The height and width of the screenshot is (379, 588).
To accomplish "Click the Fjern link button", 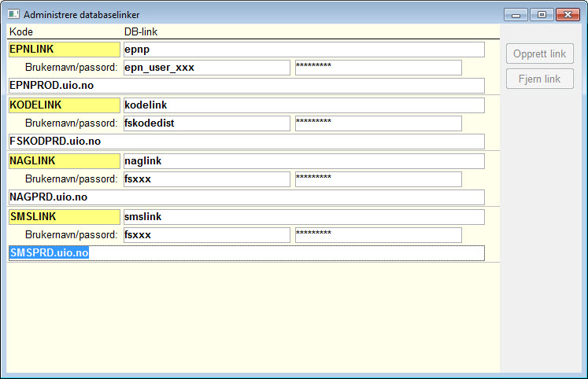I will (540, 79).
